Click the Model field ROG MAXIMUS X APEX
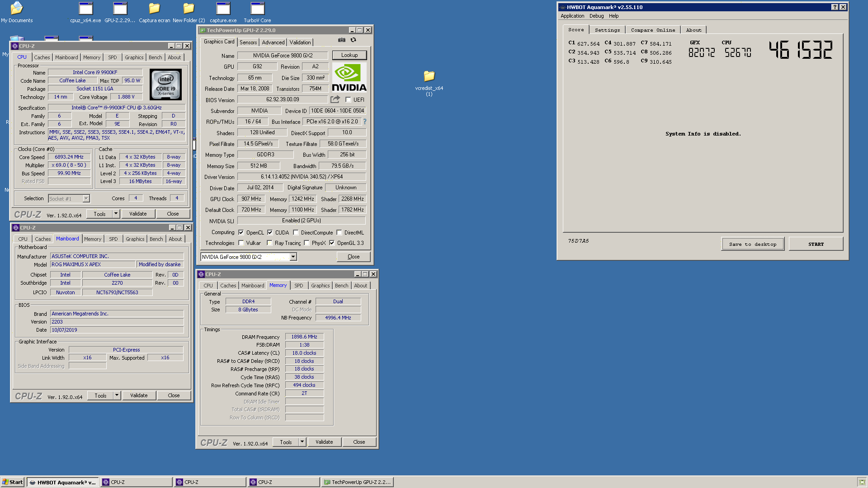The image size is (868, 488). coord(93,265)
